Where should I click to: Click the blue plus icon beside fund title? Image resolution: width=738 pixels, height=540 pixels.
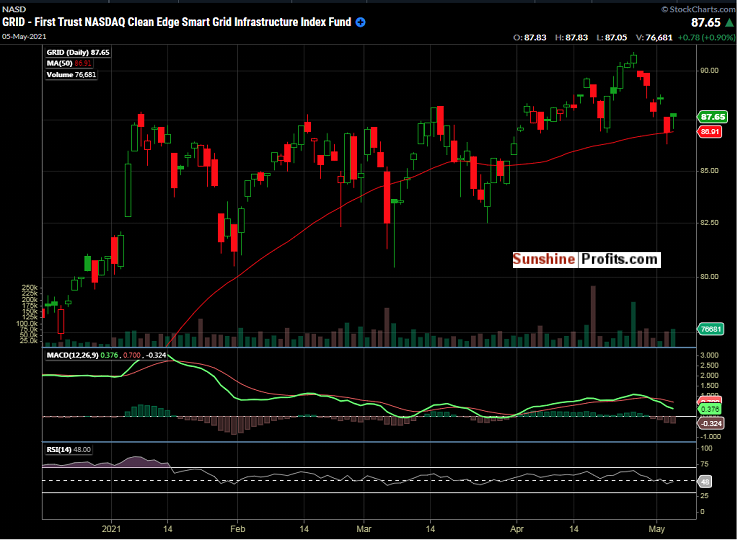click(x=361, y=22)
